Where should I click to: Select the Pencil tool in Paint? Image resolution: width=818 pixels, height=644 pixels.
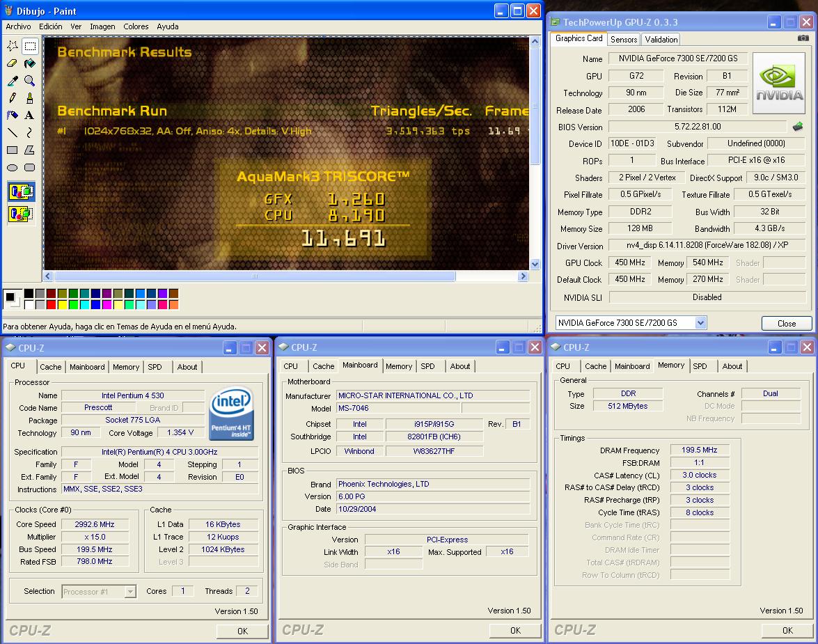(13, 97)
